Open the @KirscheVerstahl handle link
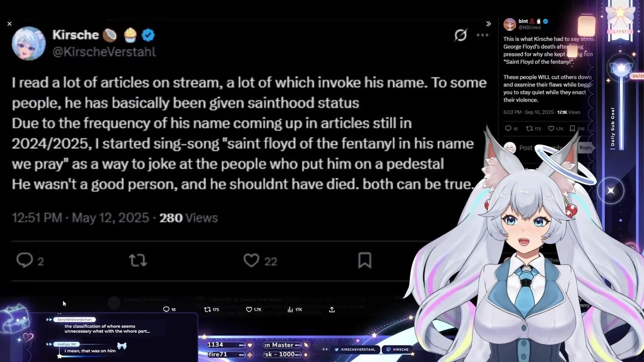This screenshot has width=644, height=362. click(x=104, y=52)
